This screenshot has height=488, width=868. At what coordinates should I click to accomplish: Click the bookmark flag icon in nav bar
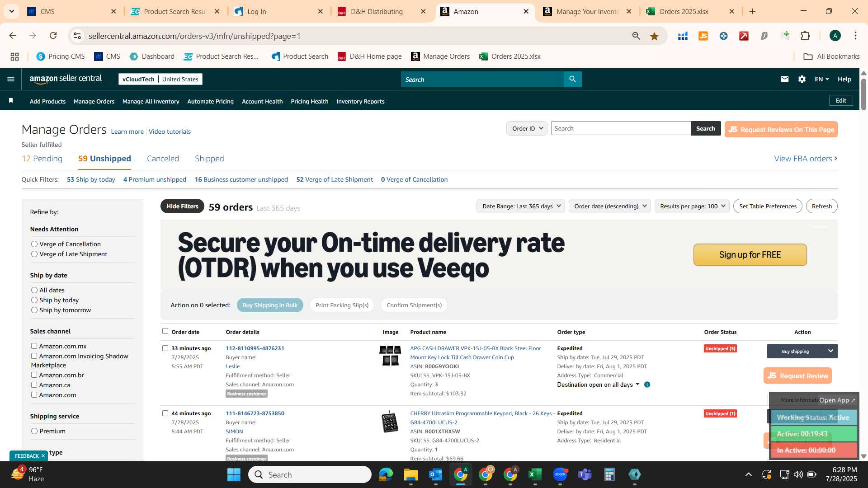coord(11,100)
